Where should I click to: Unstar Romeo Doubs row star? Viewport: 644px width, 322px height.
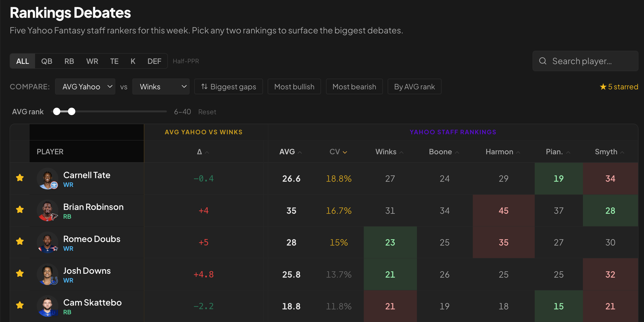coord(20,242)
